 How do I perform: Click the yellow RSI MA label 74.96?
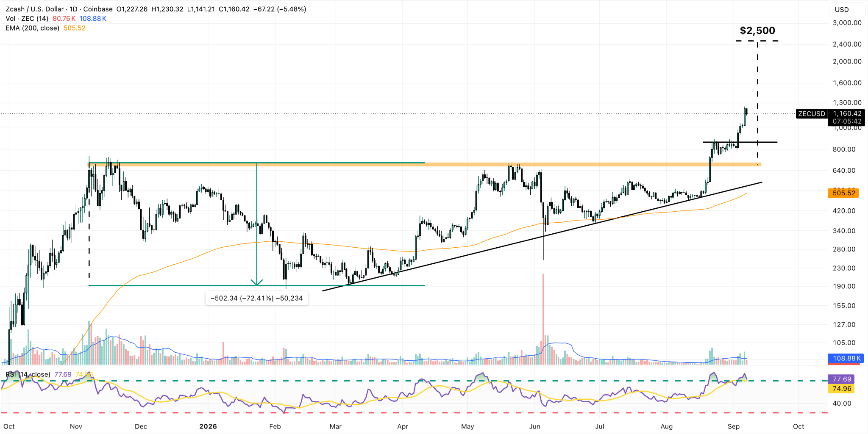tap(841, 389)
